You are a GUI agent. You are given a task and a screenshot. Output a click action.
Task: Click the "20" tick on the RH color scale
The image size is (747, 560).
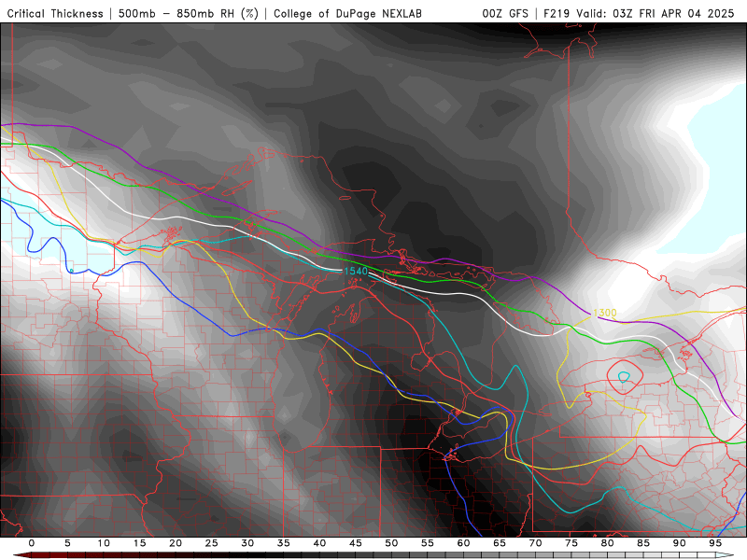coord(176,543)
